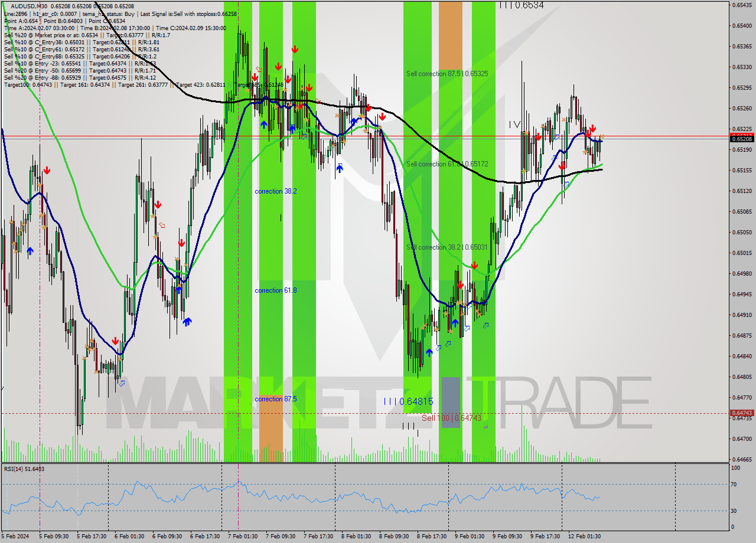This screenshot has width=756, height=543.
Task: Click the '9 Feb 01:30' time label
Action: [x=470, y=537]
